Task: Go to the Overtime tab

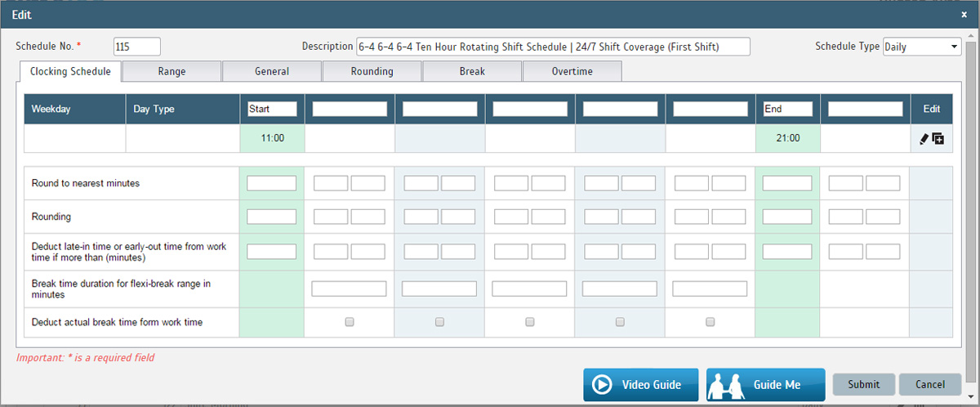Action: 572,71
